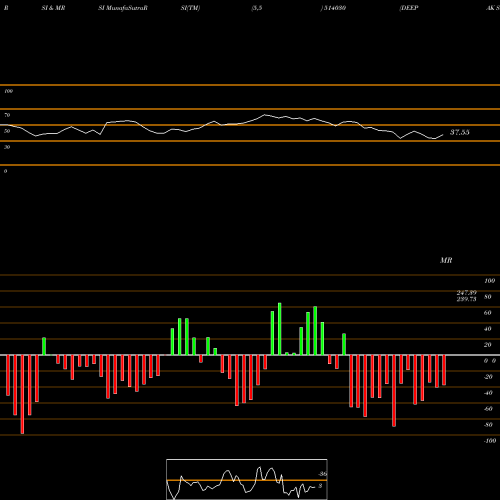Click the 50 level label on RSI axis
This screenshot has height=500, width=500.
7,131
